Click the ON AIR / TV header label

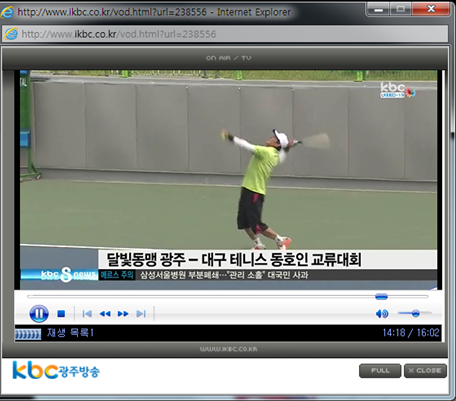(x=229, y=58)
